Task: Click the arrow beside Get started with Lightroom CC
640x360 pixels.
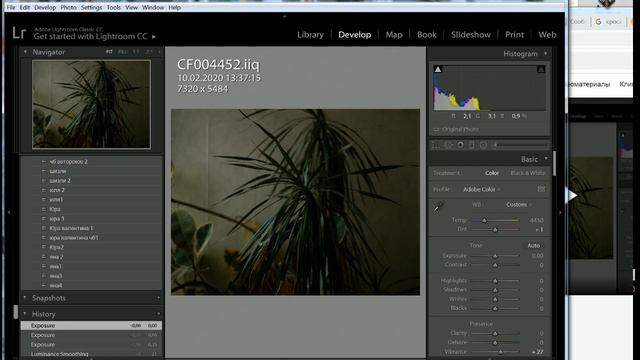Action: coord(154,37)
